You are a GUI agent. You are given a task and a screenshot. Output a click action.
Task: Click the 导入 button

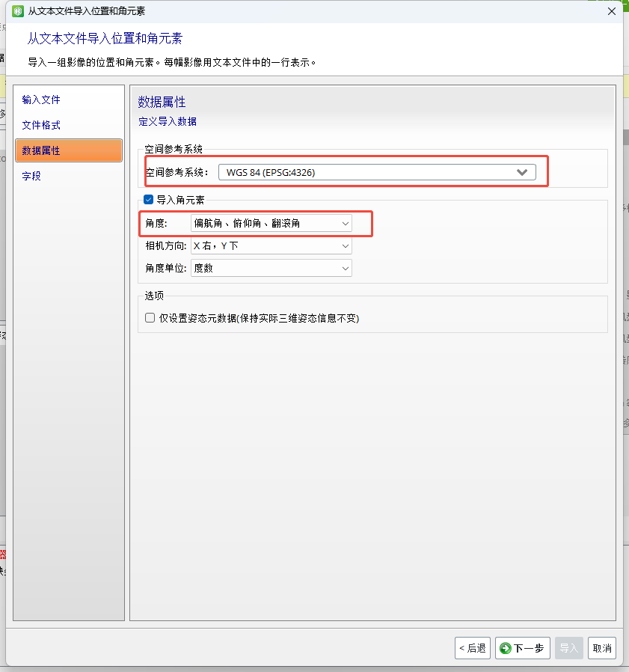click(x=568, y=648)
